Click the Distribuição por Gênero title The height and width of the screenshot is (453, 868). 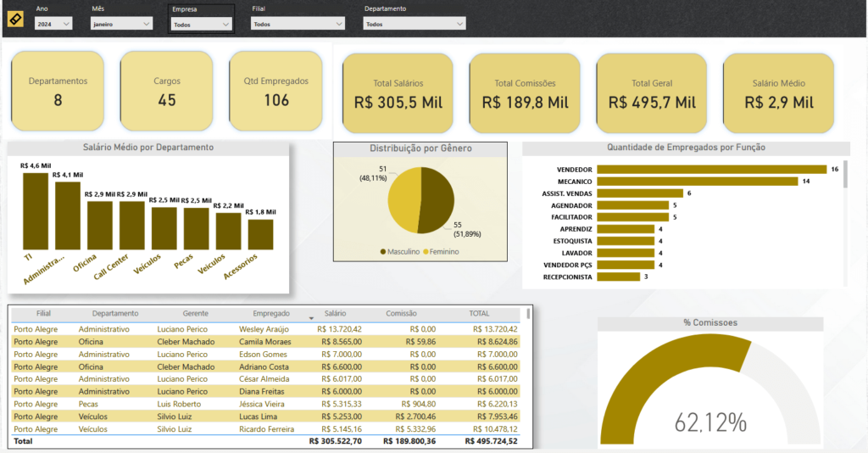point(420,148)
